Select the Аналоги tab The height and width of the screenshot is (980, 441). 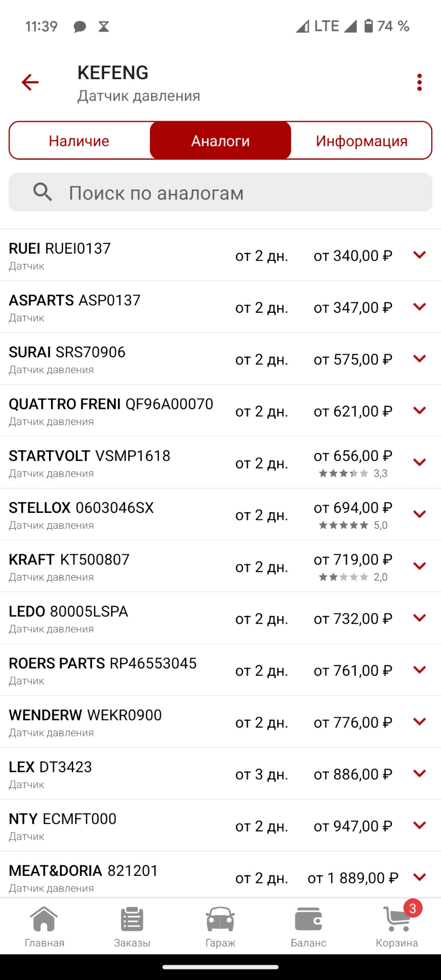click(x=220, y=141)
